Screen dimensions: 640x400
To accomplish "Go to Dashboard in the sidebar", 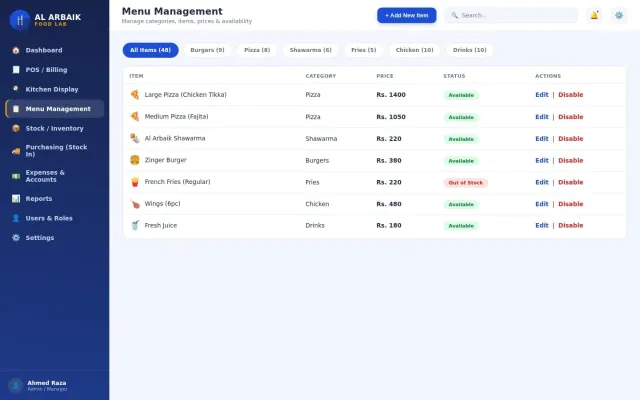I will (54, 50).
